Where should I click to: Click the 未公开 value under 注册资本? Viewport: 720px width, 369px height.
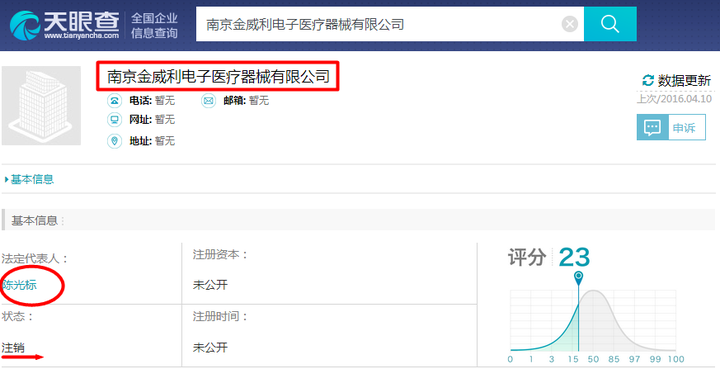[210, 285]
